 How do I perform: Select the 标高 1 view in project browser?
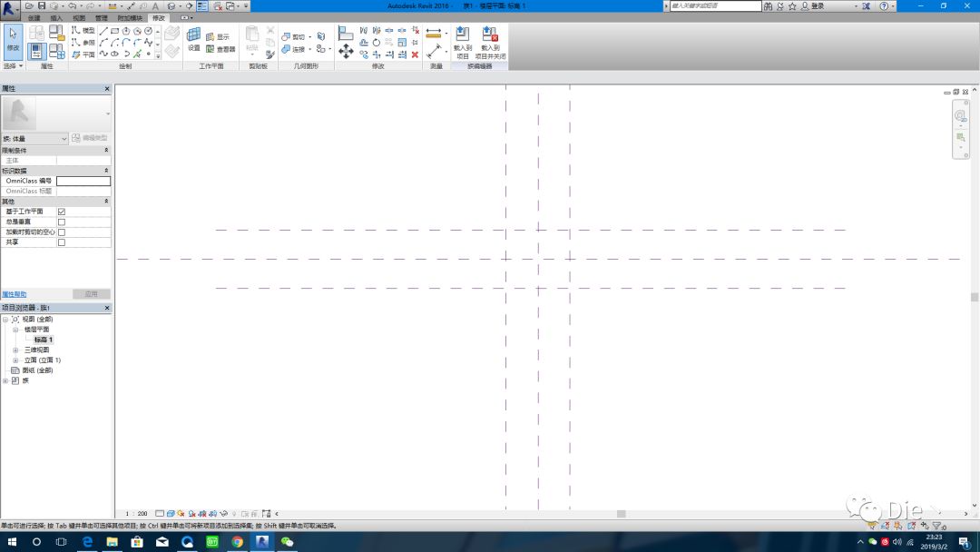click(x=44, y=340)
